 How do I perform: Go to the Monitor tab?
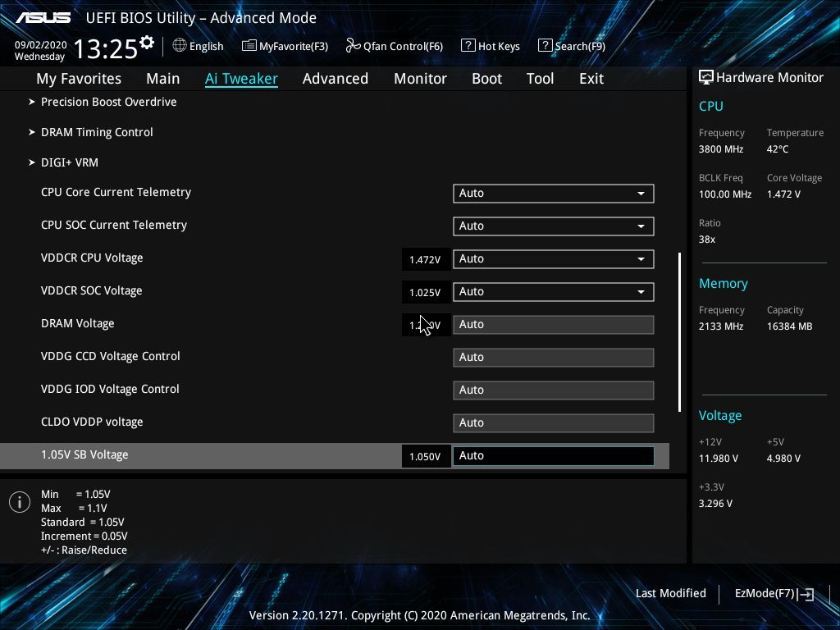pos(421,79)
